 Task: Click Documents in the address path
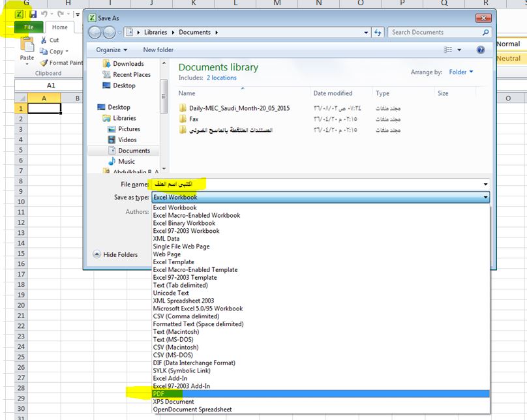click(194, 32)
